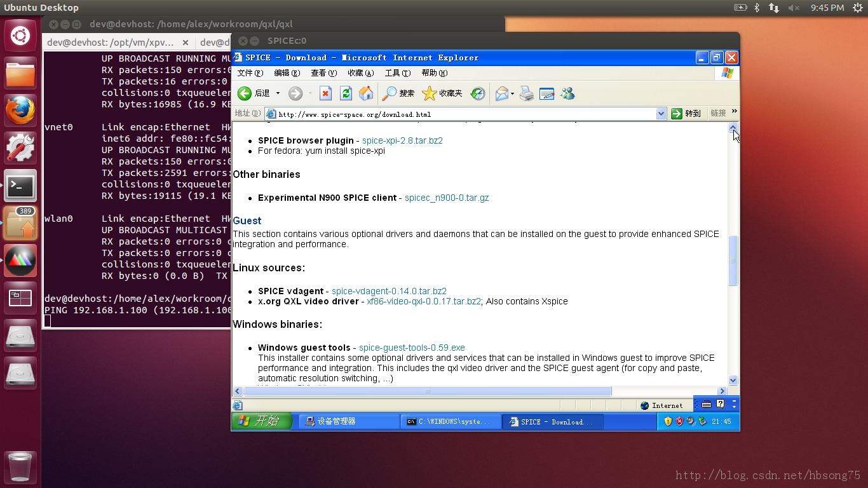Open the Back button history dropdown arrow
Image resolution: width=868 pixels, height=488 pixels.
point(278,93)
